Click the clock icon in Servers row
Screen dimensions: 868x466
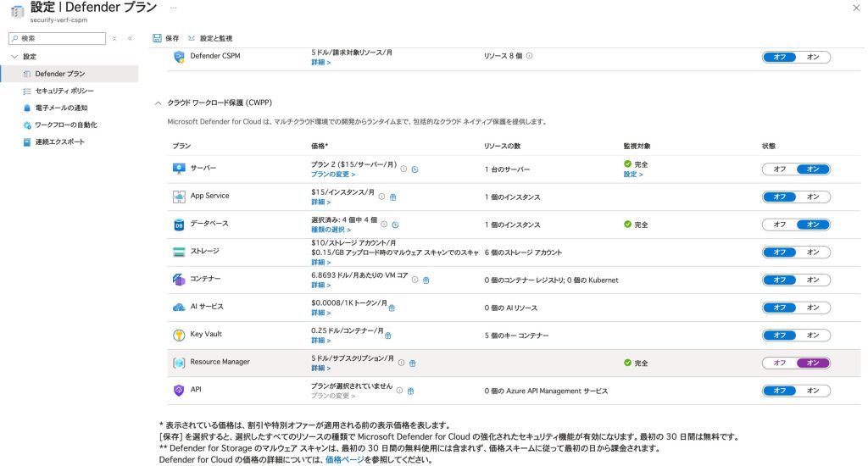[x=415, y=169]
